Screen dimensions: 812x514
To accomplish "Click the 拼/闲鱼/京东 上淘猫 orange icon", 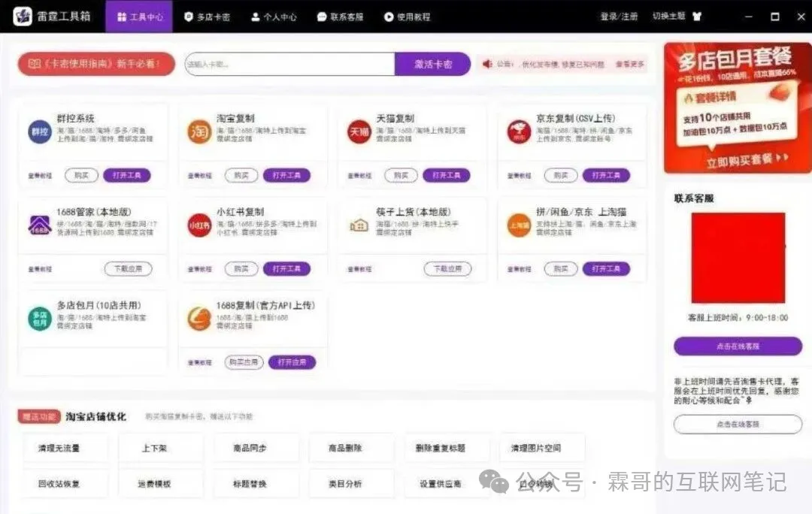I will [519, 225].
